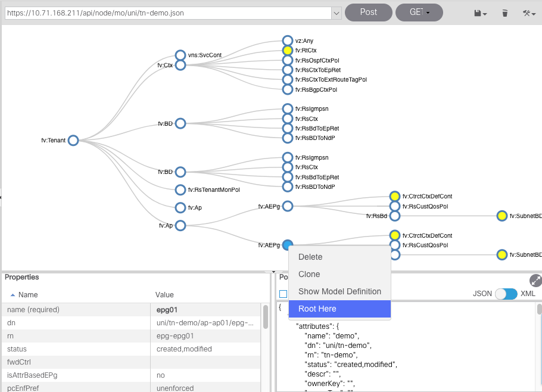Expand the URL history dropdown
The height and width of the screenshot is (392, 542).
tap(336, 13)
